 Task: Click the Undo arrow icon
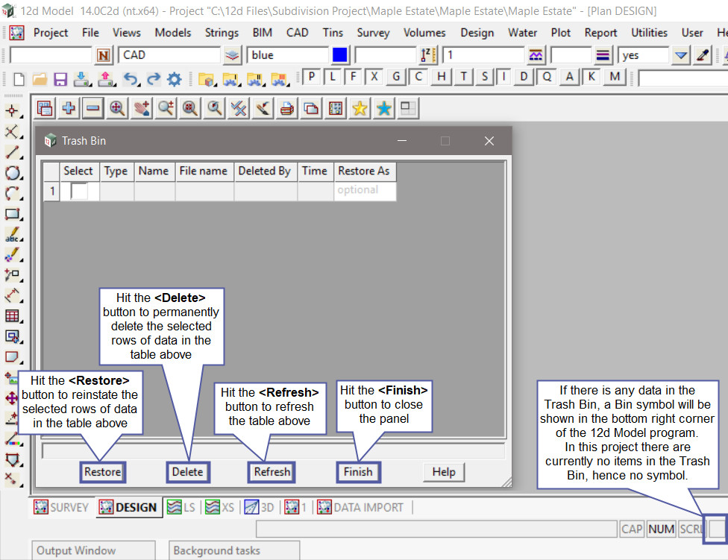pyautogui.click(x=131, y=79)
